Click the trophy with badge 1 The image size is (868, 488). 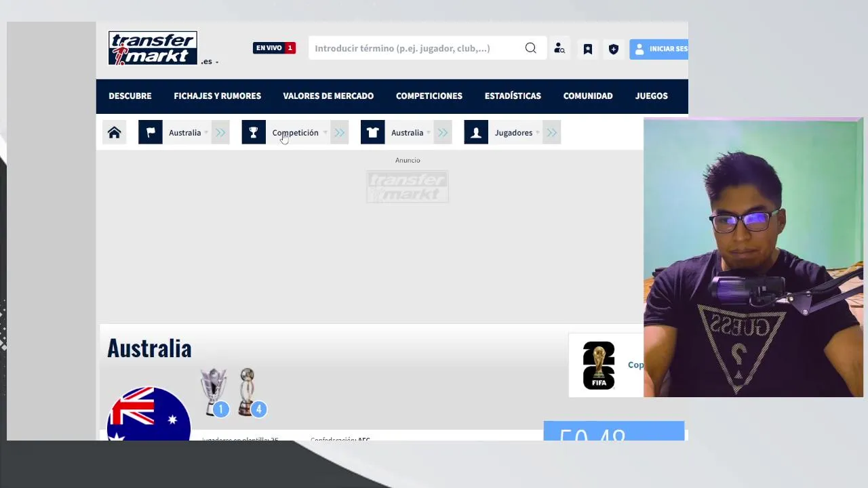(214, 392)
